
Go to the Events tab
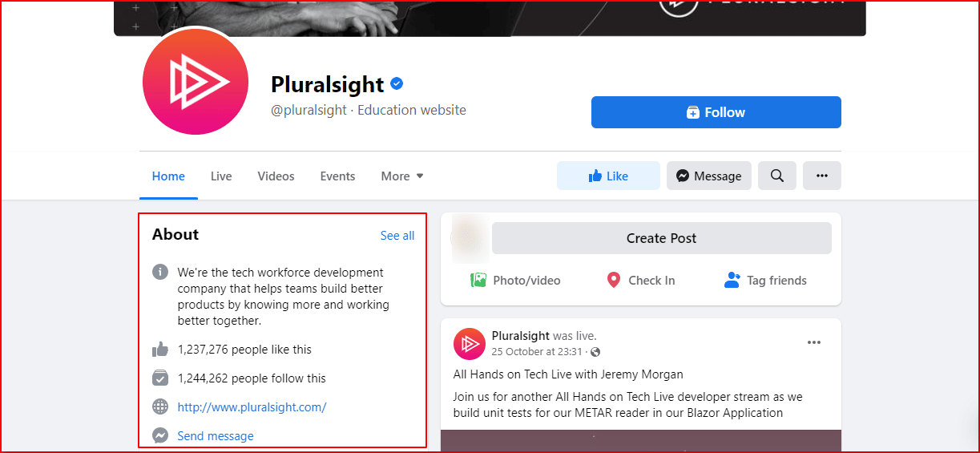337,176
